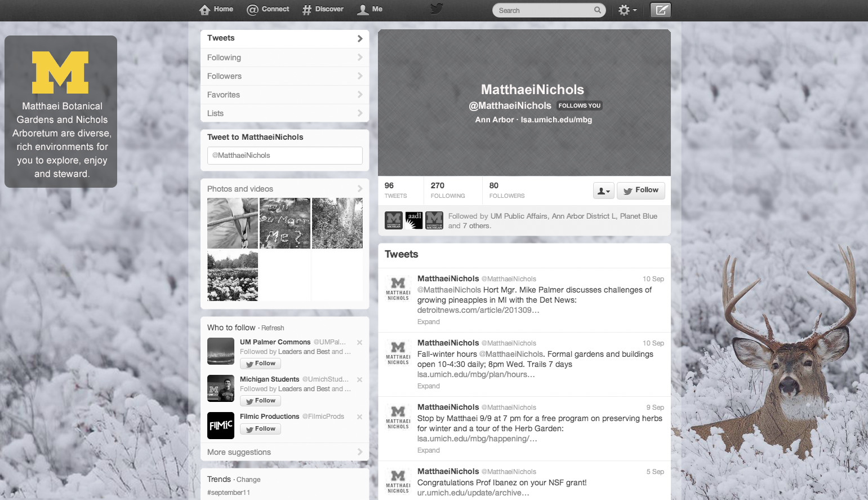Open the chalk writing photo thumbnail
The width and height of the screenshot is (868, 500).
tap(285, 223)
